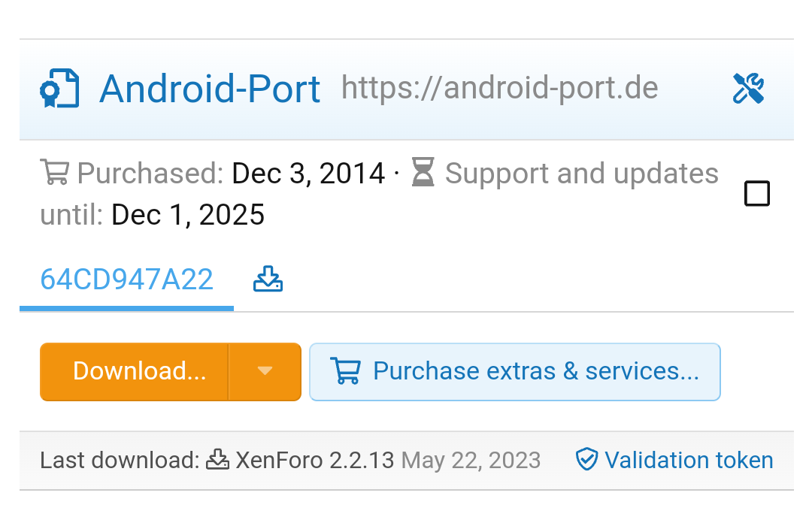Click the hourglass icon before Support and updates
Screen dimensions: 812x526
[423, 174]
